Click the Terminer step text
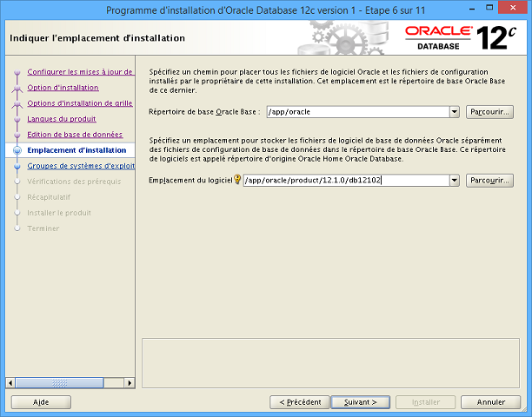 [43, 228]
